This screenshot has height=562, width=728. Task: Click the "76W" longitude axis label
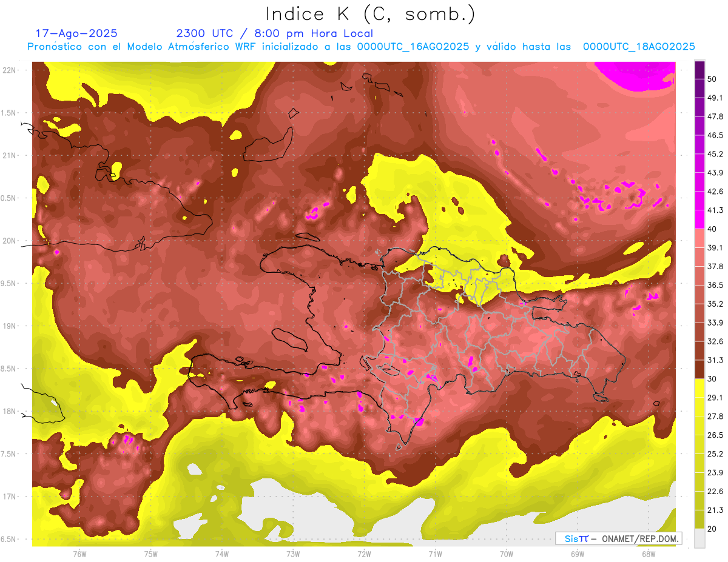pos(79,554)
